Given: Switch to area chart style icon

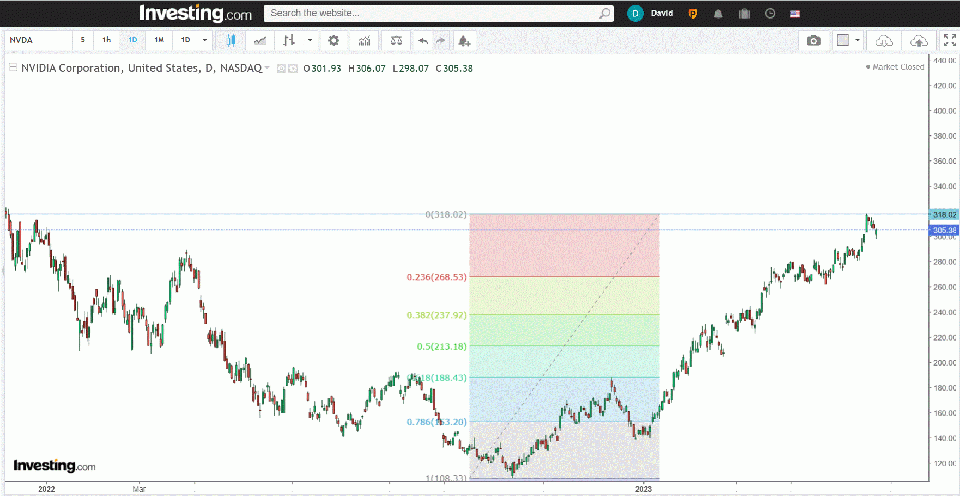Looking at the screenshot, I should [260, 40].
